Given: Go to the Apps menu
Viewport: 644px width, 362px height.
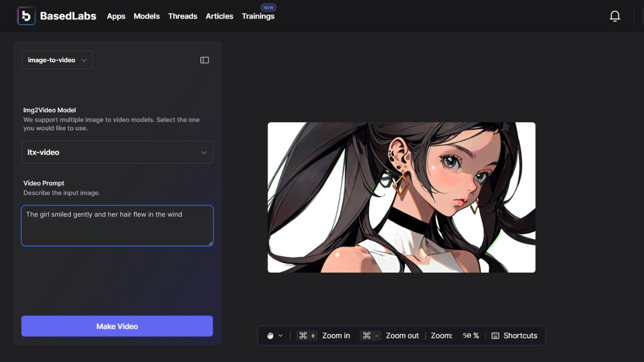Looking at the screenshot, I should 116,16.
